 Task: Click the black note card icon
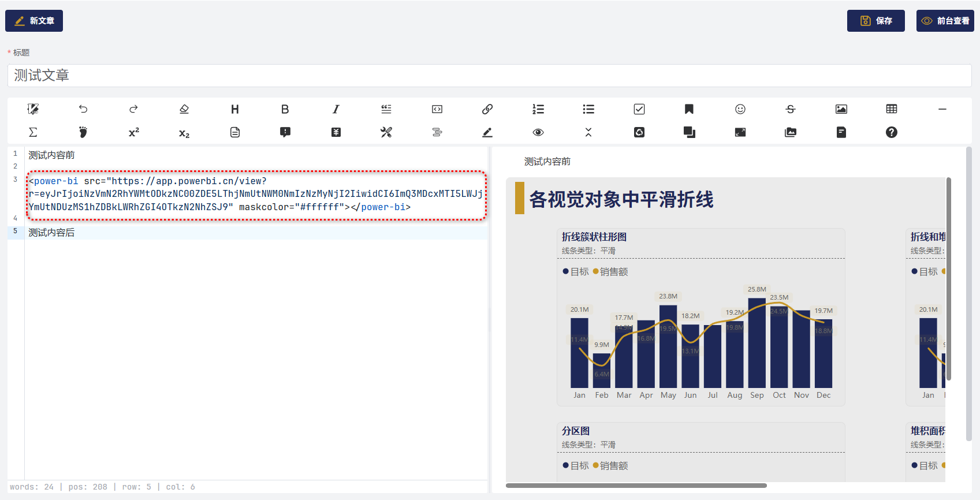coord(841,132)
